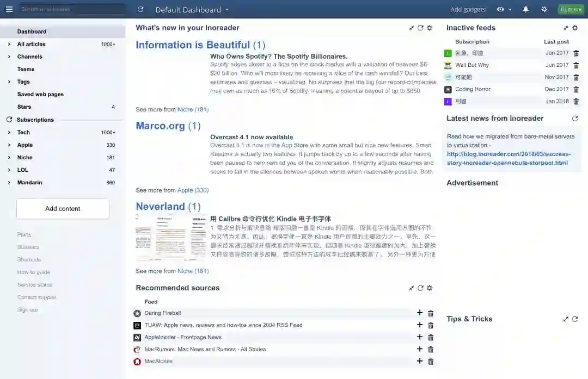
Task: Open the dropdown arrow next to eye icon
Action: tap(510, 10)
